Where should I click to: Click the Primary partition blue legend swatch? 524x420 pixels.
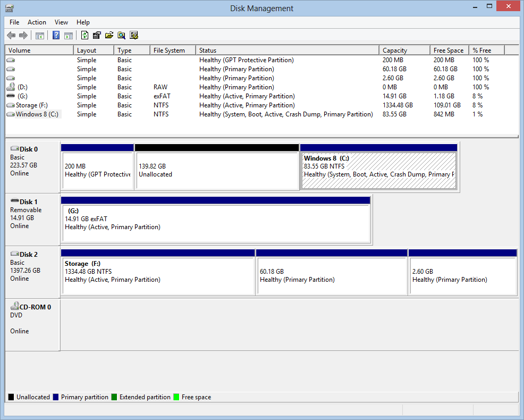[x=56, y=397]
